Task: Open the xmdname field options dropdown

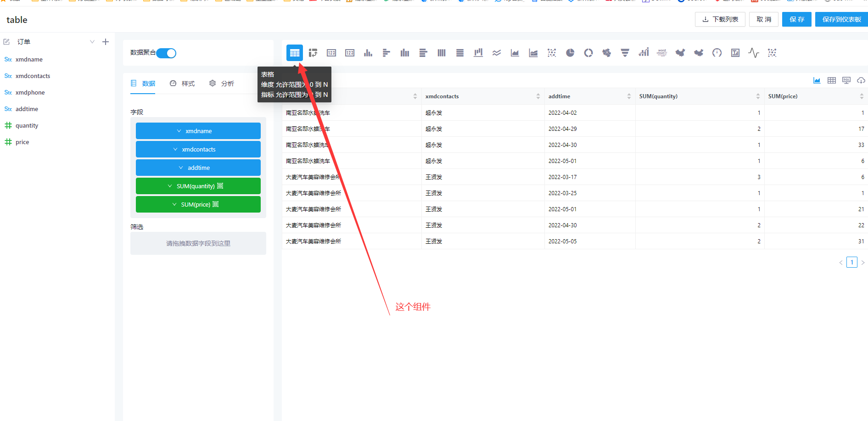Action: point(180,131)
